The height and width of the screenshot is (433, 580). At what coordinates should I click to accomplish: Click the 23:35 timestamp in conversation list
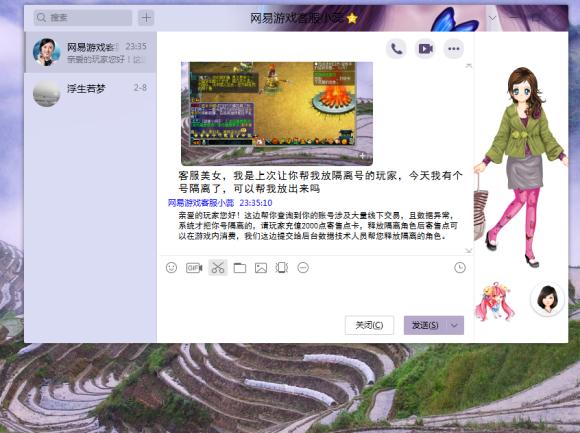tap(136, 46)
